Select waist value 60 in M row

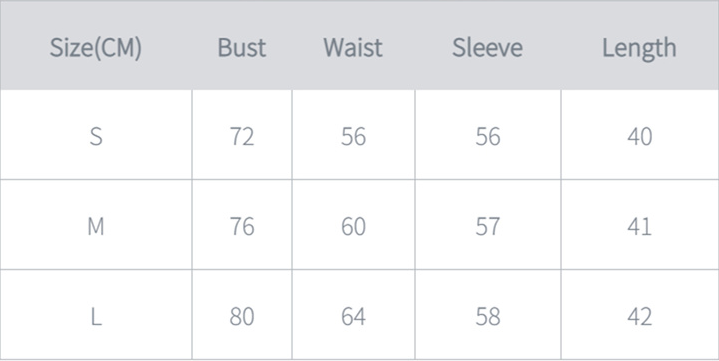353,226
